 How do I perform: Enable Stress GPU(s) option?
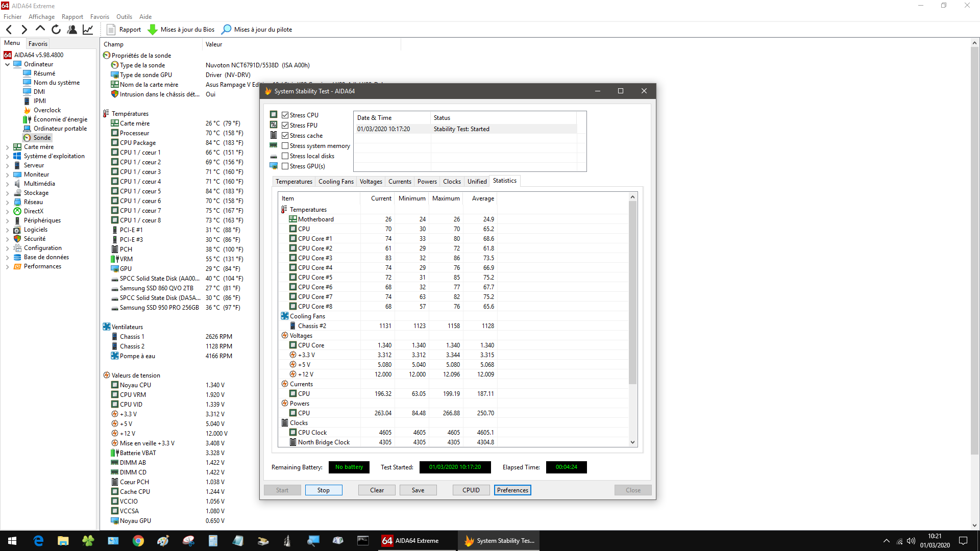285,166
